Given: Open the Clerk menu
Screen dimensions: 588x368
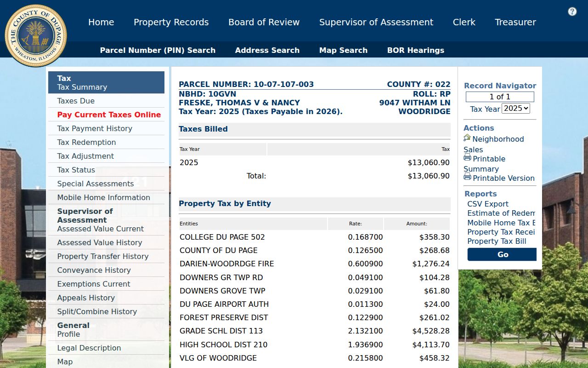Looking at the screenshot, I should click(464, 22).
